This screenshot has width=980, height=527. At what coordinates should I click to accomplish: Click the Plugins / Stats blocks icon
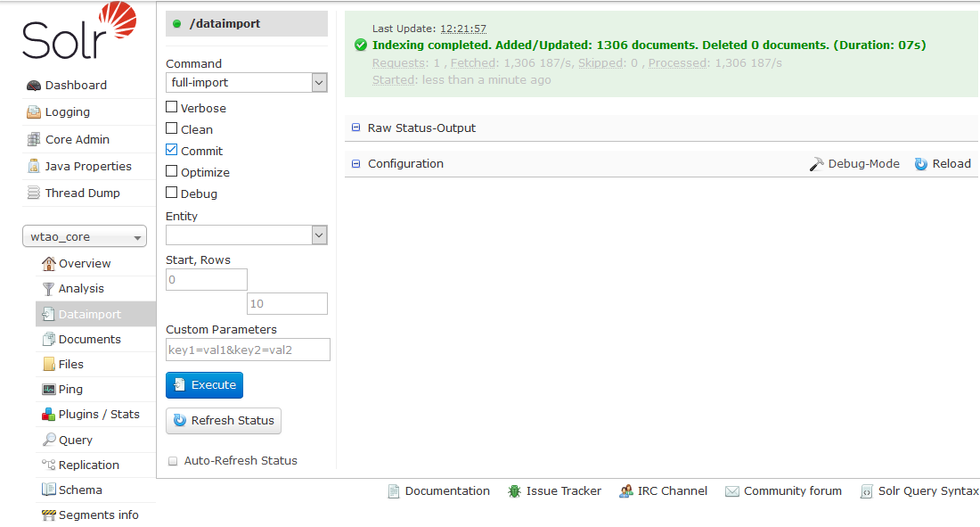point(48,415)
